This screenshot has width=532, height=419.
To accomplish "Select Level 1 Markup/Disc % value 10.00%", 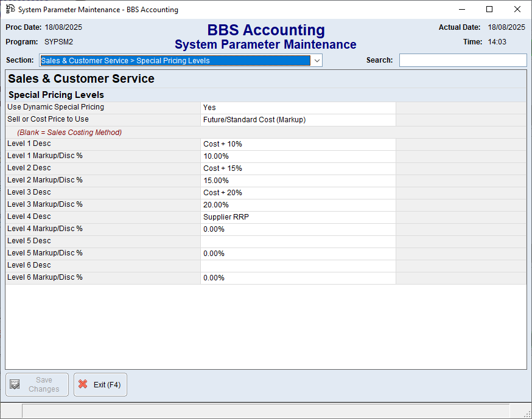I will [298, 156].
